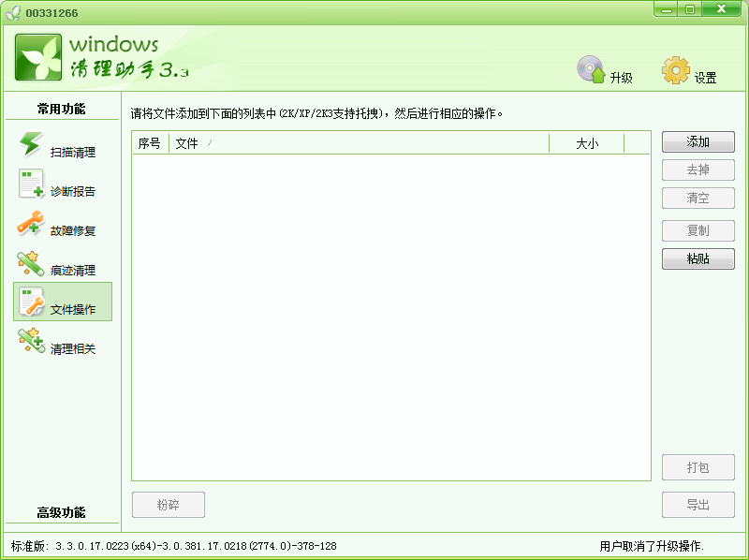Sort list by 序号 column header
This screenshot has height=560, width=749.
(151, 143)
